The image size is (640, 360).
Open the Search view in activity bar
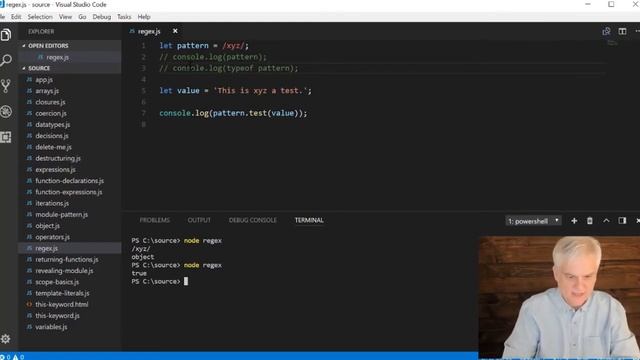[x=6, y=60]
